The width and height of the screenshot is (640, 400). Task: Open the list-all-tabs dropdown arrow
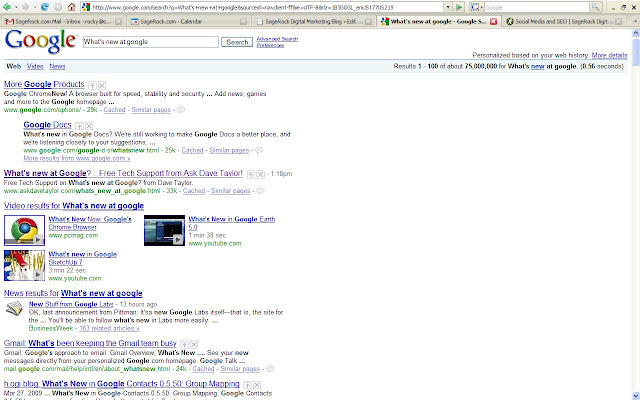[x=636, y=22]
